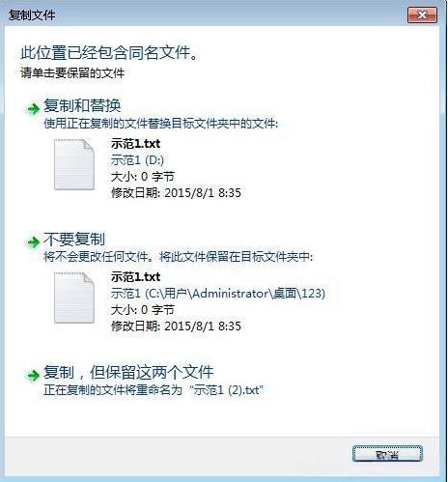Click the green arrow beside 复制，但保留这两个文件
The width and height of the screenshot is (448, 482).
point(33,375)
